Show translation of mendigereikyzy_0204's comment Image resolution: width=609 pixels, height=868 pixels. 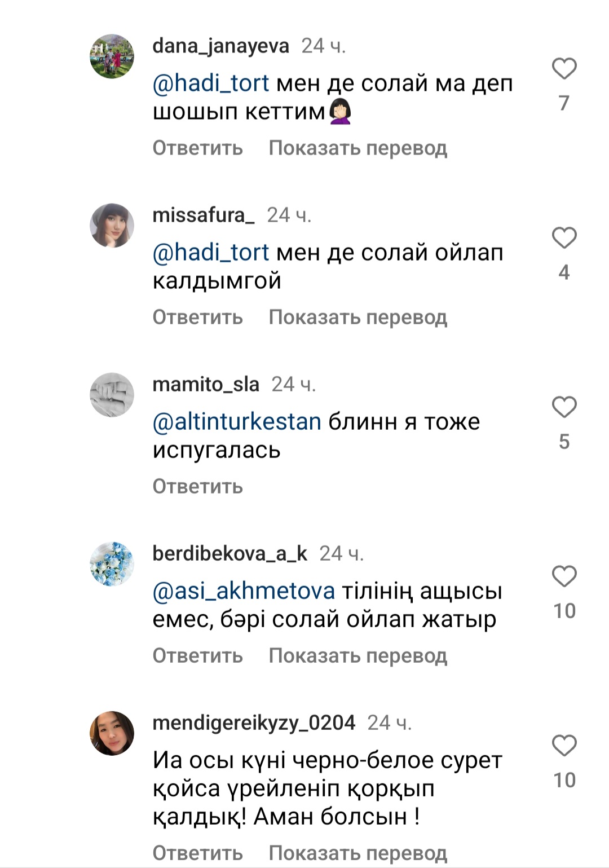point(358,853)
